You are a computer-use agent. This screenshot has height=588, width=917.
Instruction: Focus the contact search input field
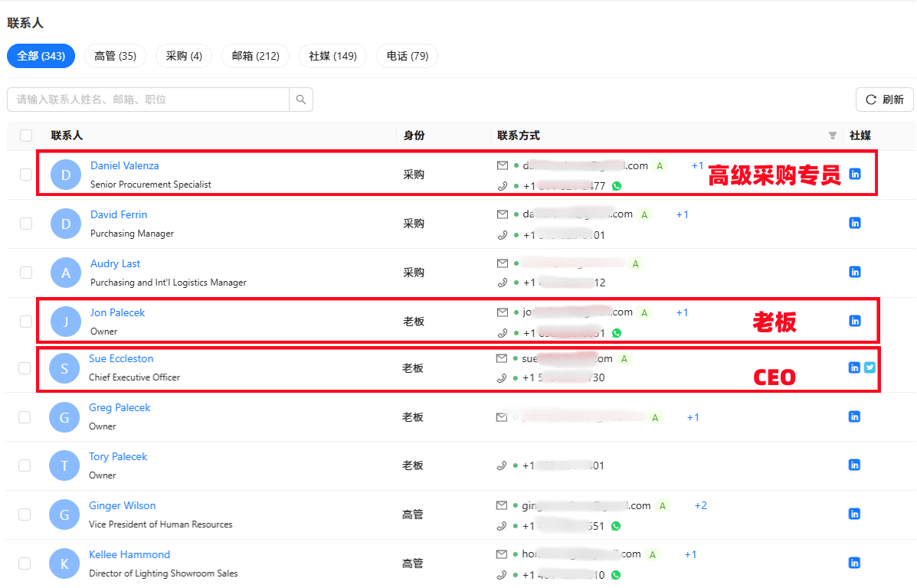coord(149,100)
